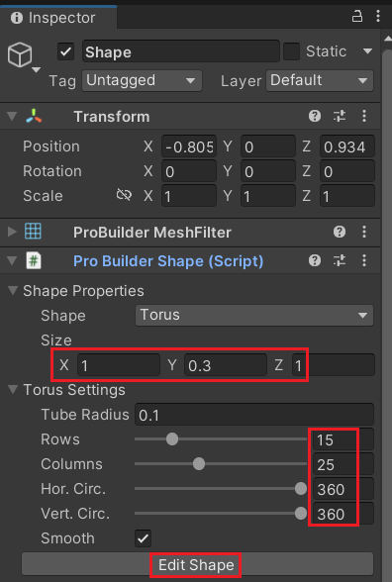Open ProBuilder MeshFilter help icon
This screenshot has width=392, height=582.
[x=340, y=232]
